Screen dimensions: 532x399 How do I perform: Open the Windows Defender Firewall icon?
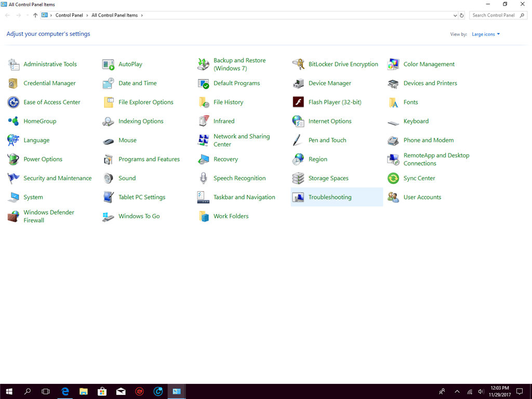pos(14,217)
